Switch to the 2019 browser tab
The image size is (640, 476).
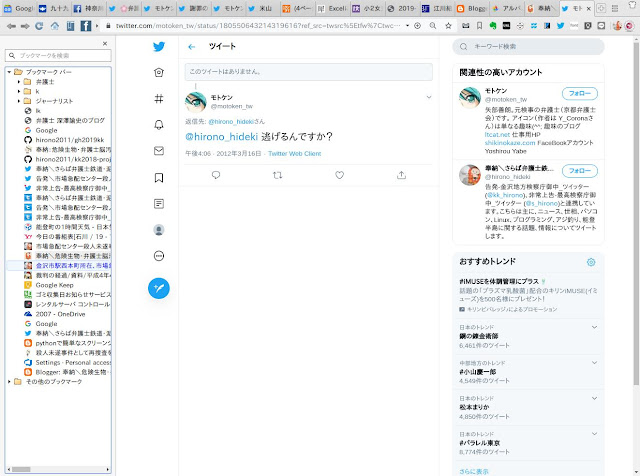[402, 8]
